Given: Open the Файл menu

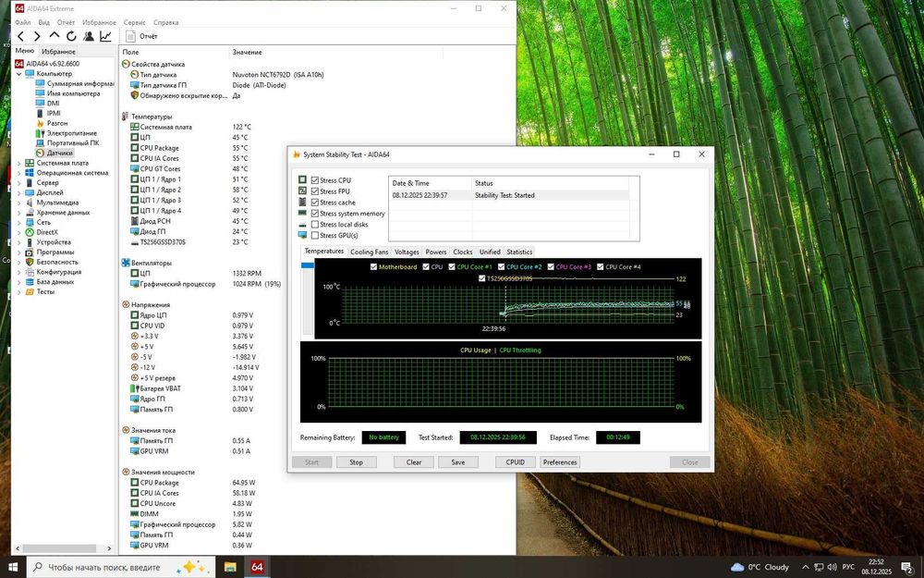Looking at the screenshot, I should [x=22, y=22].
